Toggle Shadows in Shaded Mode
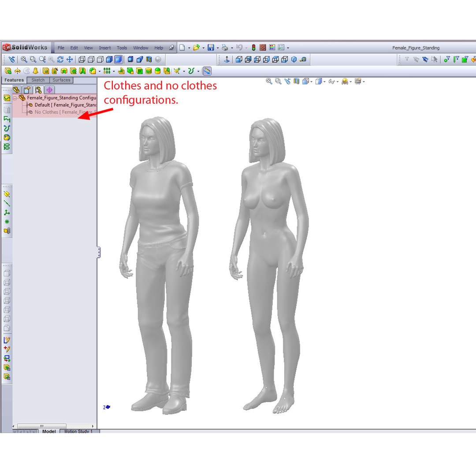 point(130,59)
